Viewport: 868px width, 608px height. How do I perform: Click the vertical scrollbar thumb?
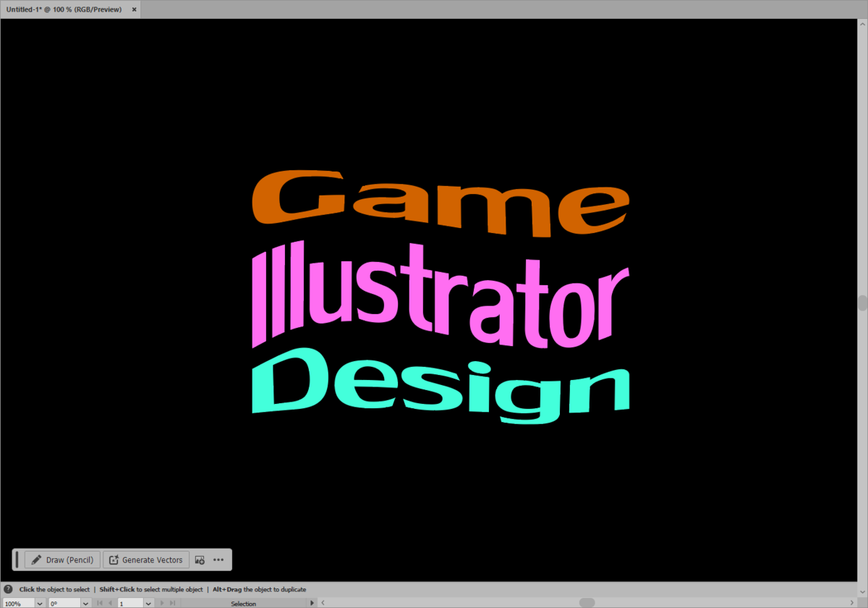pos(862,303)
